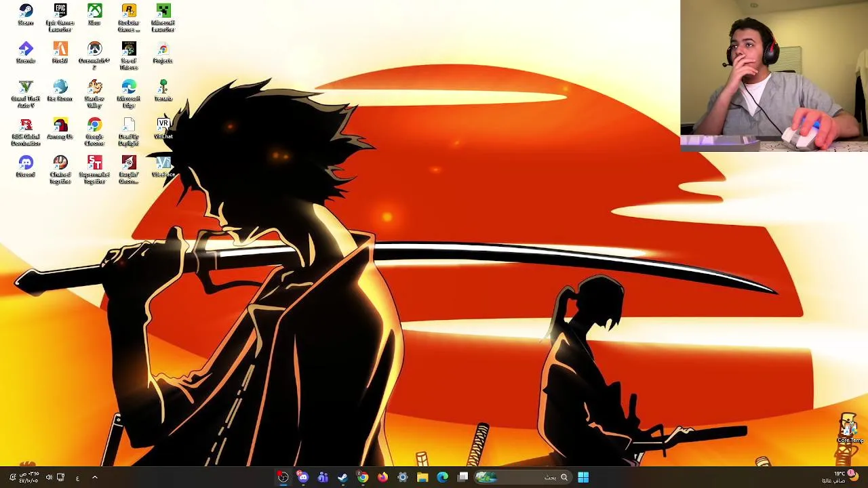Image resolution: width=868 pixels, height=488 pixels.
Task: Select the Grand Theft Auto V shortcut
Action: 26,94
